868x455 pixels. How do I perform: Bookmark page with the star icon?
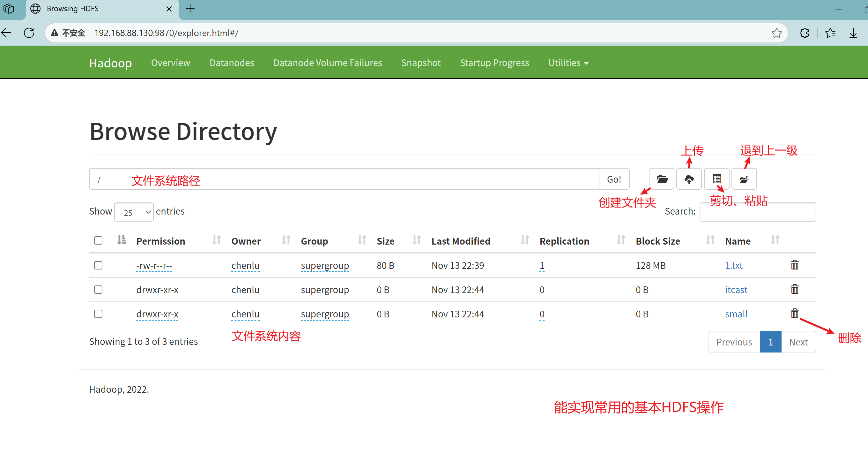pyautogui.click(x=776, y=33)
